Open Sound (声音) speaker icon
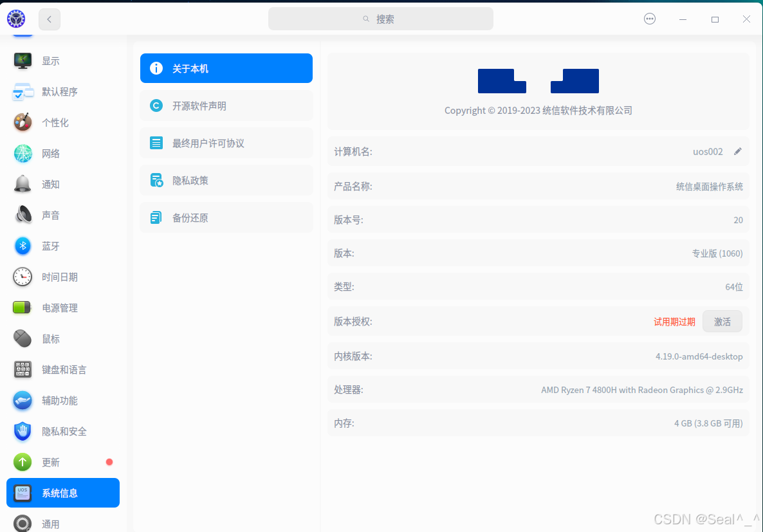The image size is (763, 532). pos(23,215)
